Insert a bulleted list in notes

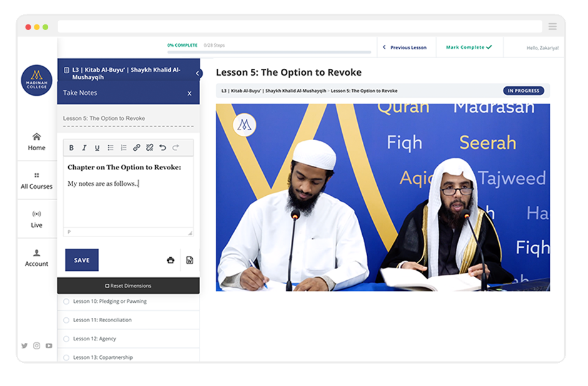110,148
